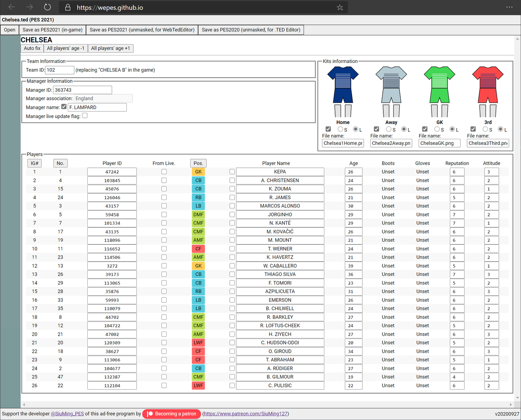This screenshot has height=420, width=521.
Task: Click the attitude field for KEPA
Action: [491, 172]
